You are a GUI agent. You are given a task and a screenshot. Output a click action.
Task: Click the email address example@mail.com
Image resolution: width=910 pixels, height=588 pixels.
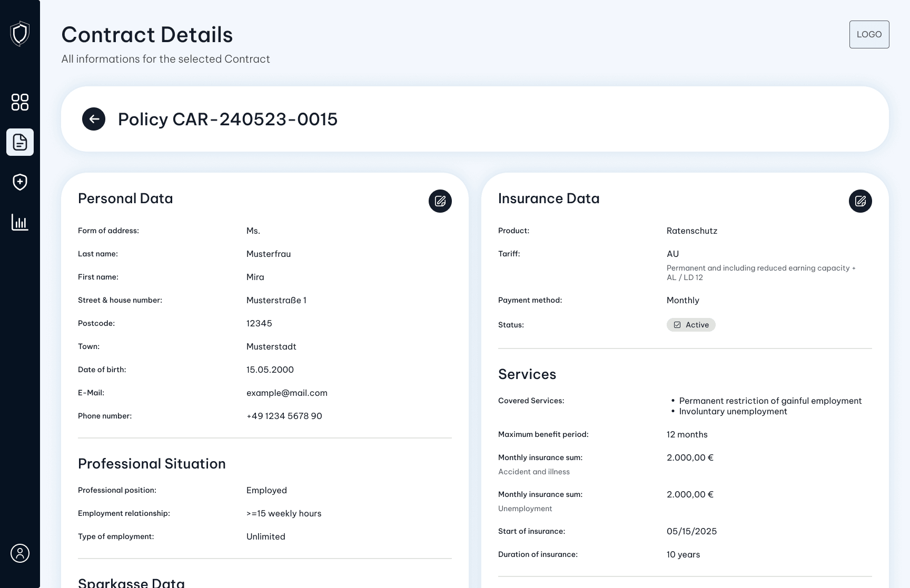click(x=287, y=393)
